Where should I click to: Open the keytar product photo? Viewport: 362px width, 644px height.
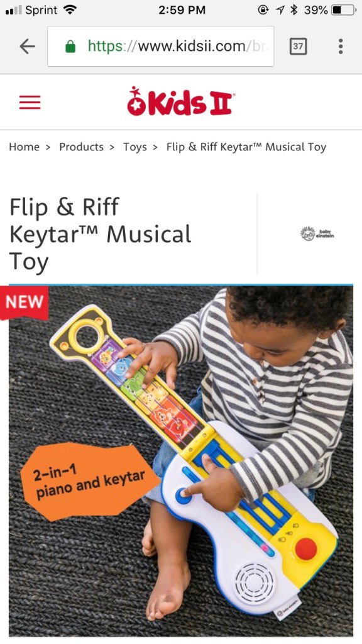coord(181,461)
